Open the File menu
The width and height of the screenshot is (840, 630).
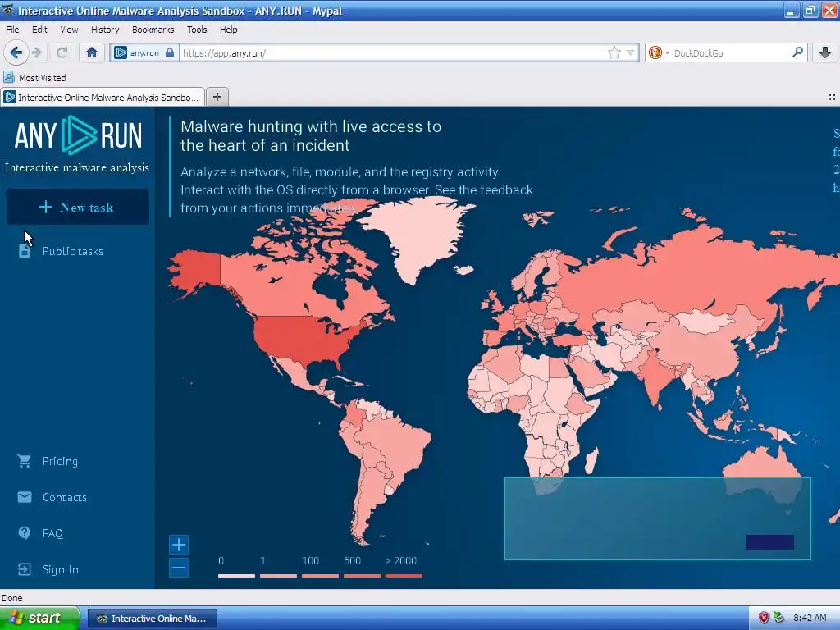click(12, 30)
